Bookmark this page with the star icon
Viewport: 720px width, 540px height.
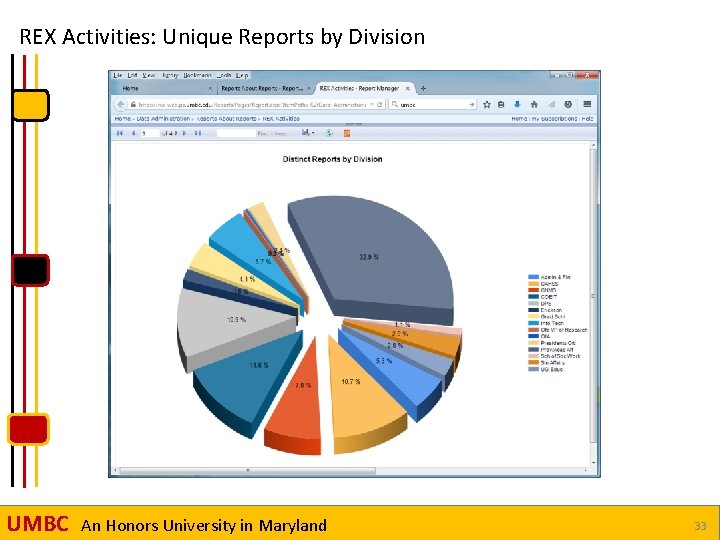click(x=487, y=105)
